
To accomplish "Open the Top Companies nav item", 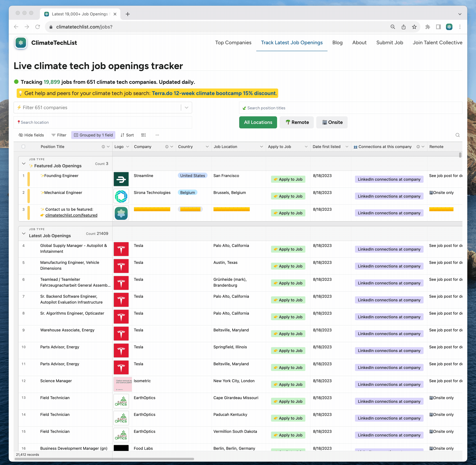I will tap(233, 43).
